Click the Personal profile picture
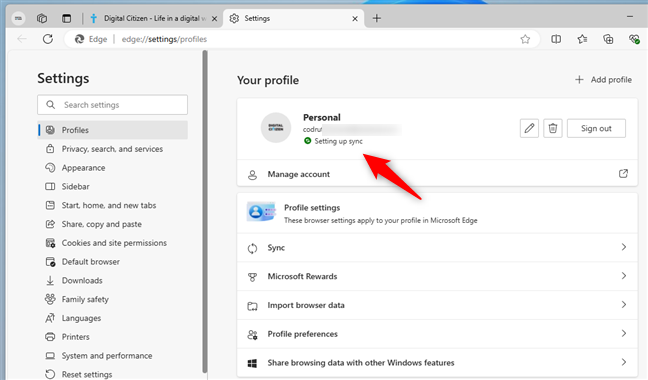Viewport: 648px width, 380px height. 276,128
